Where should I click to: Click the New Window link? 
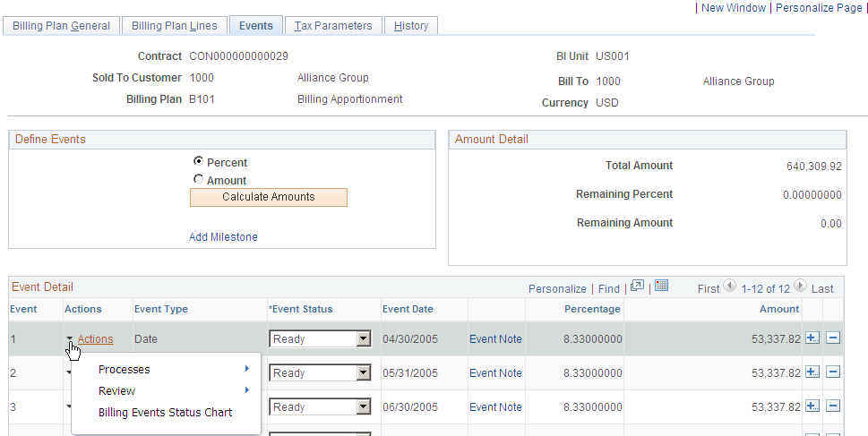734,8
